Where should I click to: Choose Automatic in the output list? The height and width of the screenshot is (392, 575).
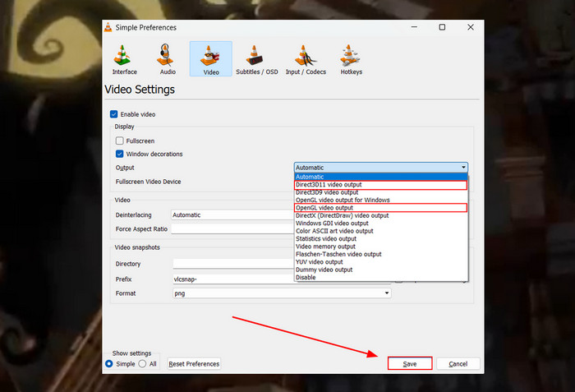pos(380,177)
